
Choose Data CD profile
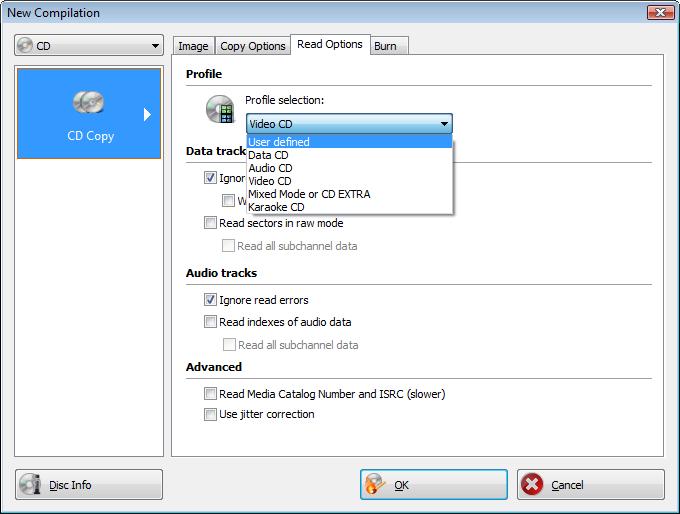349,155
